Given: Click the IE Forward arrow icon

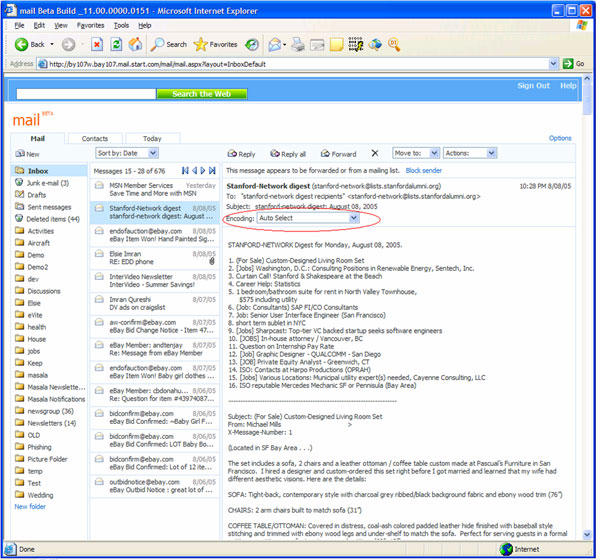Looking at the screenshot, I should [x=68, y=44].
